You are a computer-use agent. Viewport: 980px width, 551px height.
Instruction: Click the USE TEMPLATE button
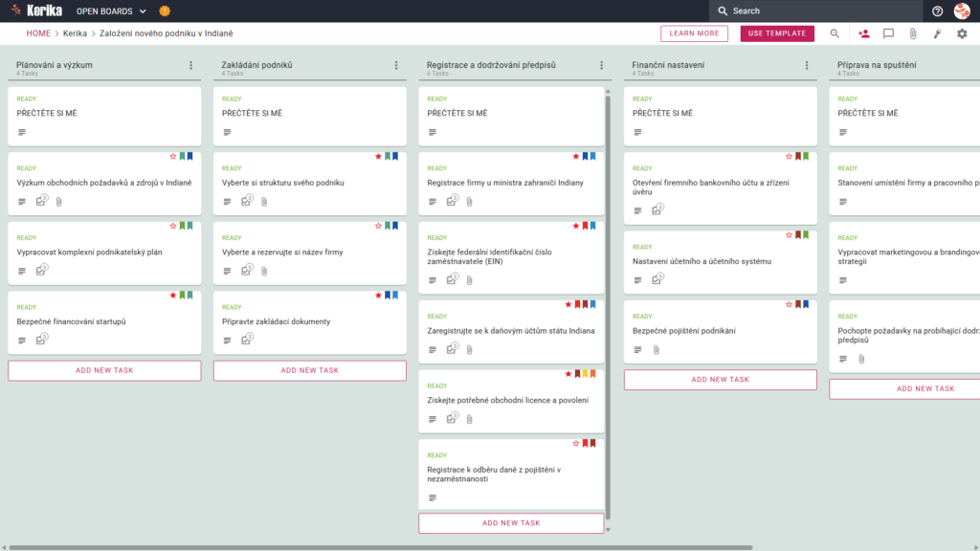click(777, 33)
